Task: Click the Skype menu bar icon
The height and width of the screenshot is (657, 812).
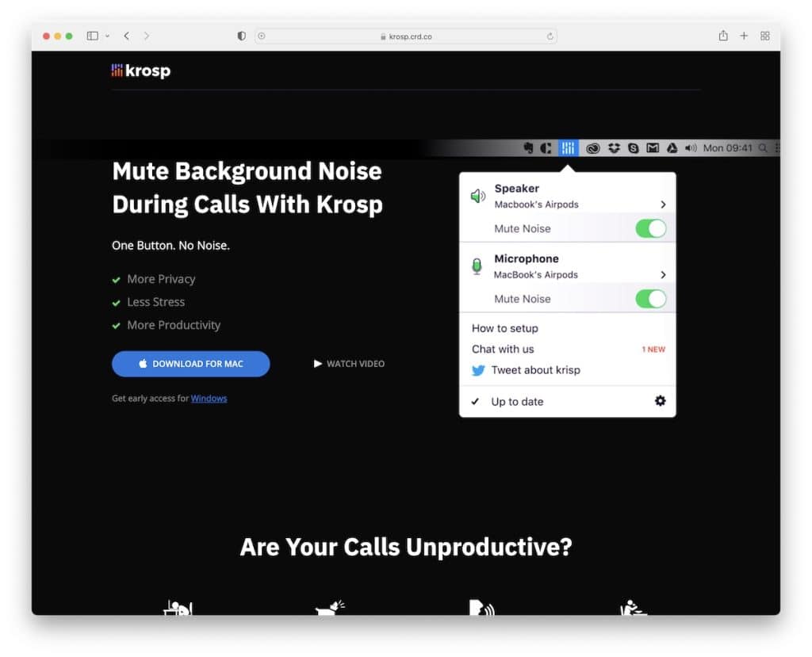Action: pyautogui.click(x=633, y=148)
